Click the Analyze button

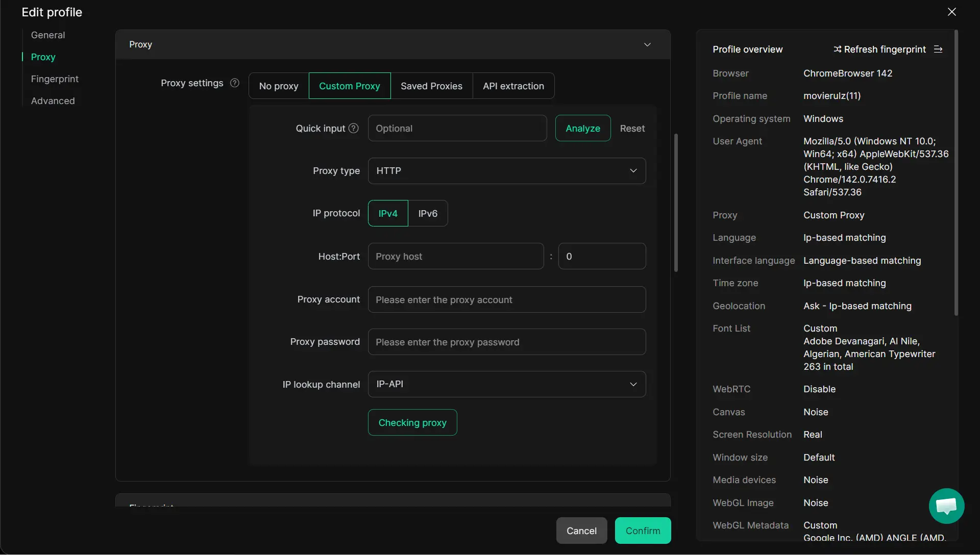[x=582, y=129]
